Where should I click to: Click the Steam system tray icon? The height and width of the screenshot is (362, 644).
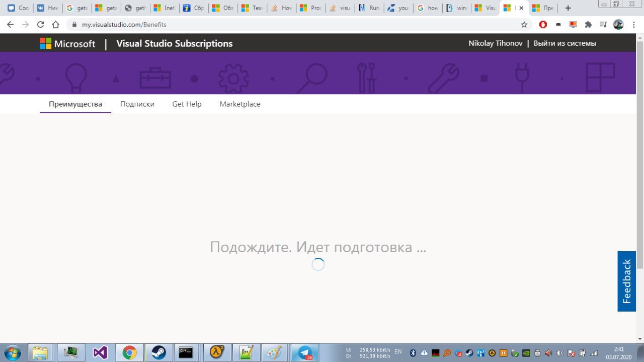pos(469,352)
